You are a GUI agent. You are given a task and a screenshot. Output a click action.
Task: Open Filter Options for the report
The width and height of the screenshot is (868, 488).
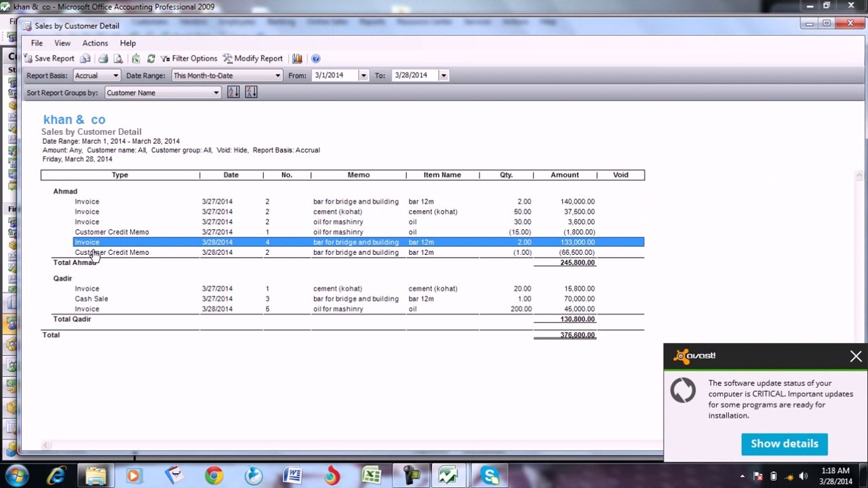click(x=189, y=59)
